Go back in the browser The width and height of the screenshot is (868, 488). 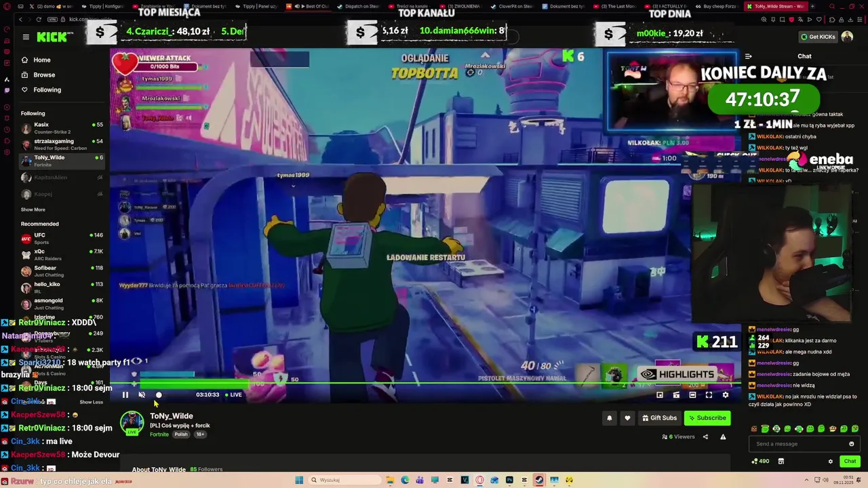click(x=20, y=19)
